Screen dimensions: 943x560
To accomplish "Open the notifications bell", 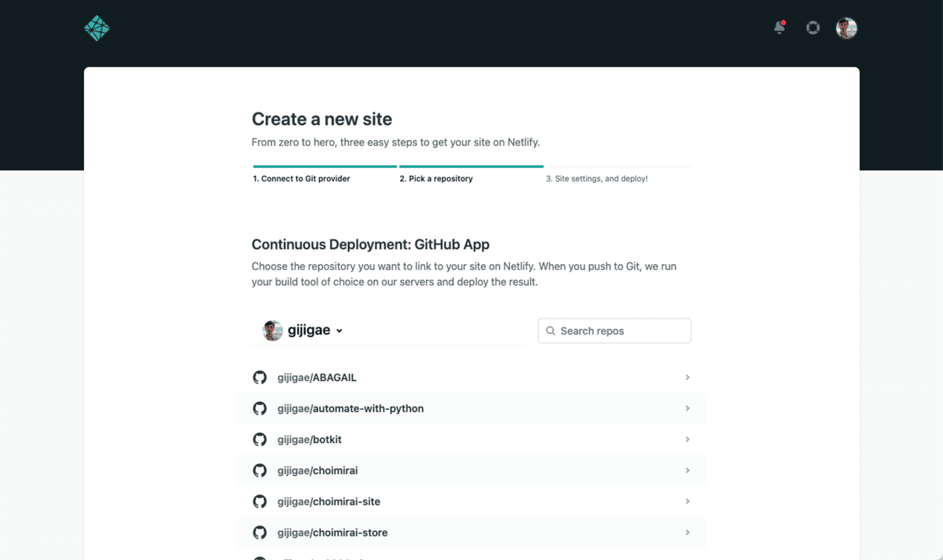I will [x=779, y=27].
